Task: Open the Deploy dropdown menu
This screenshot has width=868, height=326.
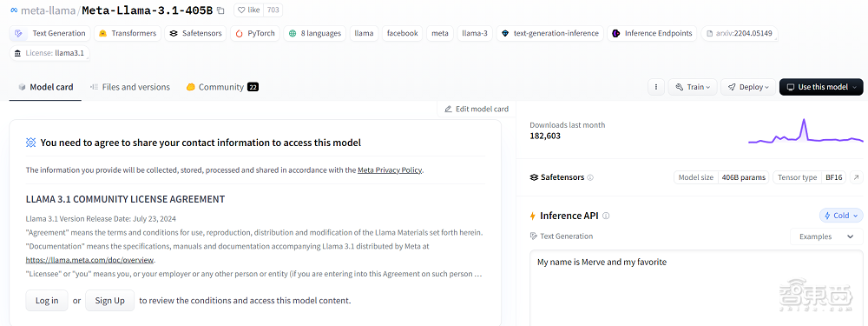Action: point(748,87)
